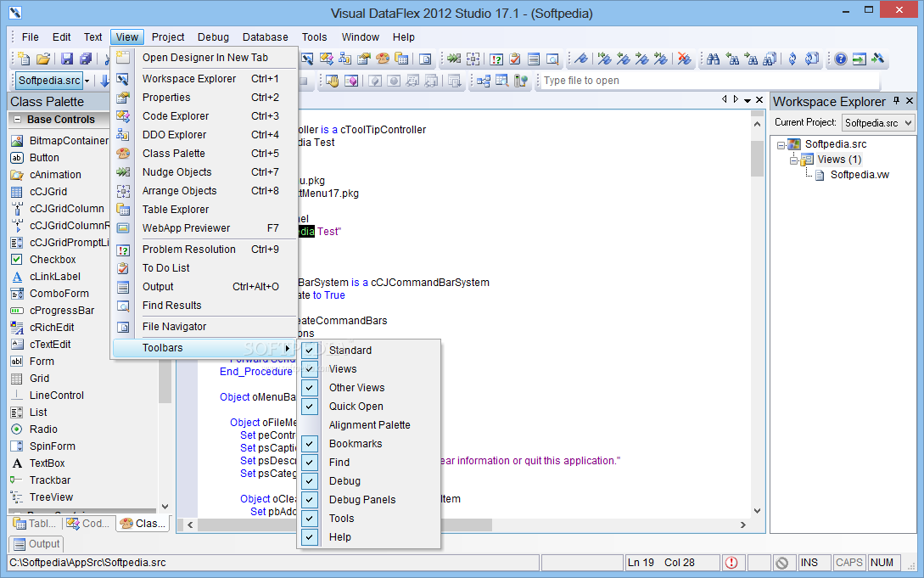
Task: Toggle the Other Views toolbar checkbox
Action: pos(310,388)
